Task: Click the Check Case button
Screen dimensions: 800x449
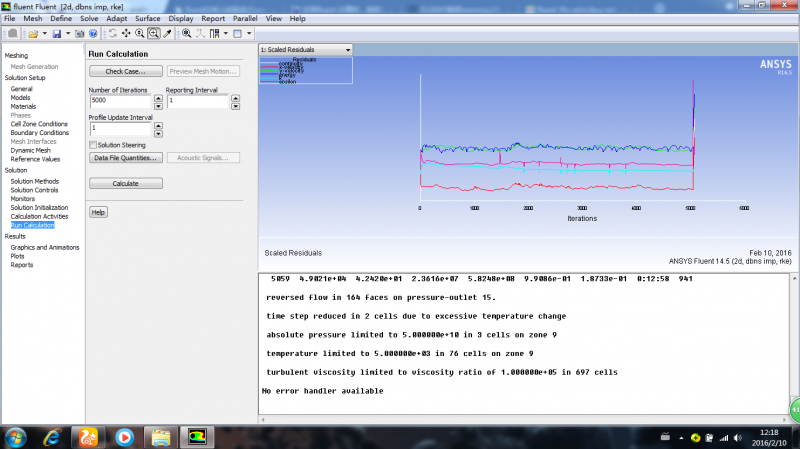Action: point(126,71)
